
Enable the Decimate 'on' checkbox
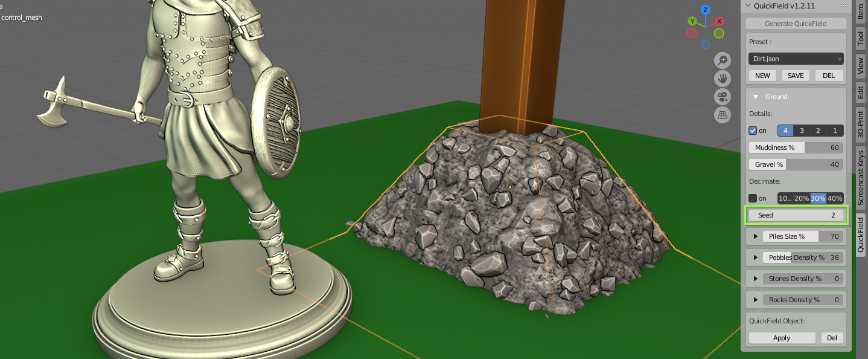(x=753, y=198)
